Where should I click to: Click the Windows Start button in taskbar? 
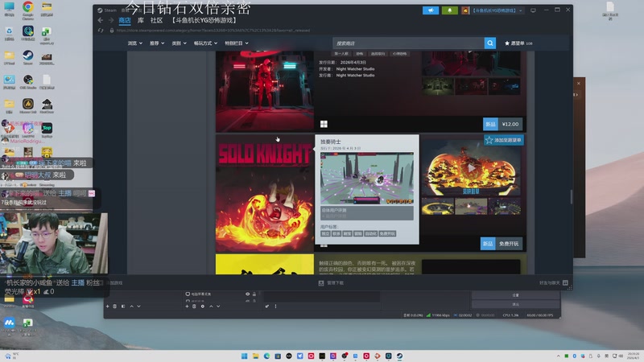pyautogui.click(x=245, y=356)
